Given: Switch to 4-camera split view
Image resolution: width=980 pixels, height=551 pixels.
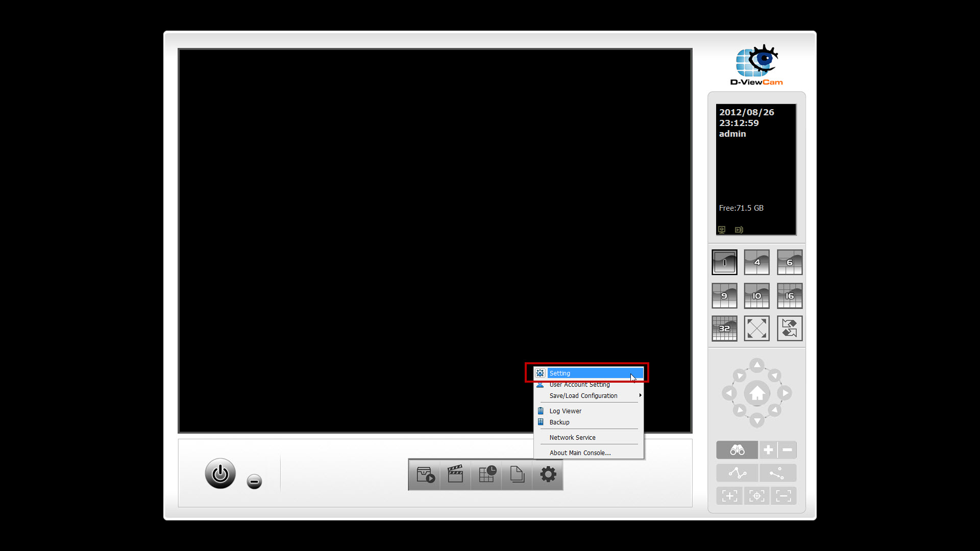Looking at the screenshot, I should click(x=756, y=262).
